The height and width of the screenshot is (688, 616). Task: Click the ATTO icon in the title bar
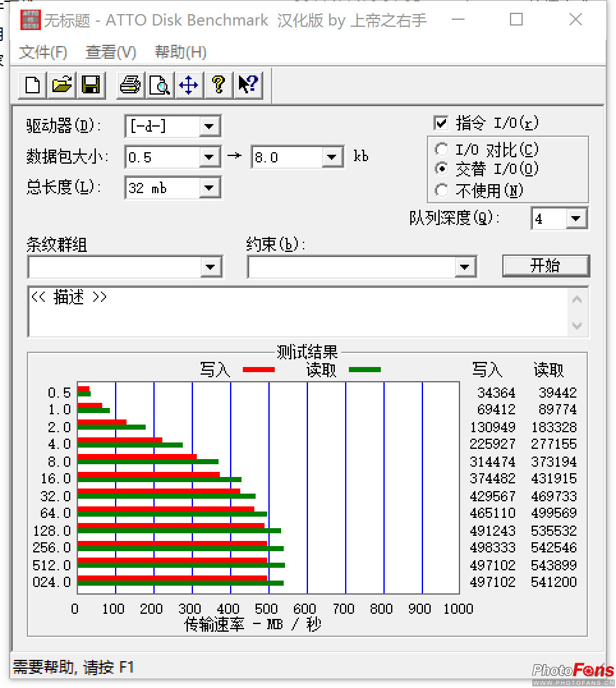tap(30, 20)
